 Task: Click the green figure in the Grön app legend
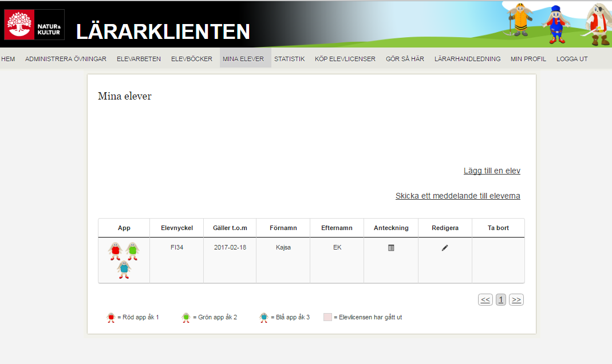[186, 318]
